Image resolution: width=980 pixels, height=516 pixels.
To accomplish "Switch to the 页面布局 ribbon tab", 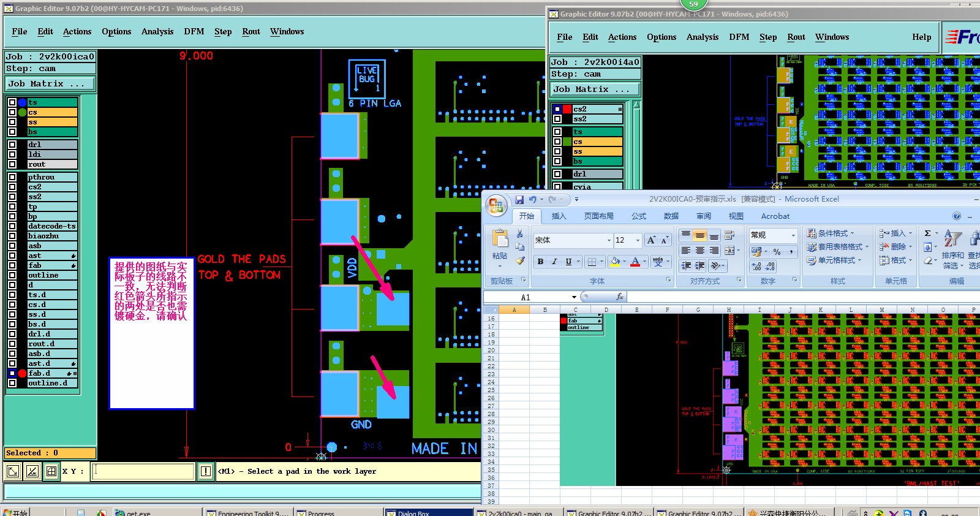I will 599,216.
